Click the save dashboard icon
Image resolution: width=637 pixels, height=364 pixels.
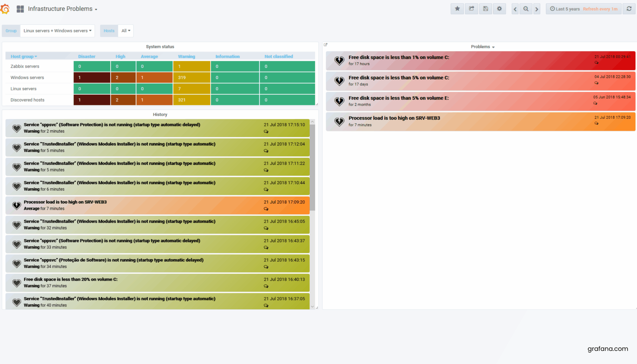[485, 9]
